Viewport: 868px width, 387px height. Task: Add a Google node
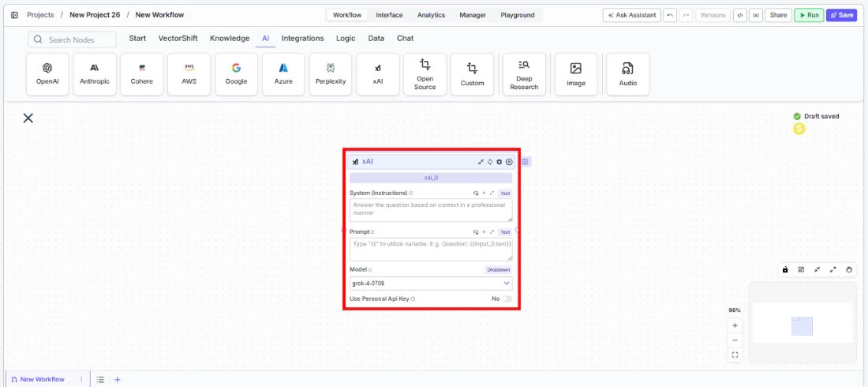point(237,74)
